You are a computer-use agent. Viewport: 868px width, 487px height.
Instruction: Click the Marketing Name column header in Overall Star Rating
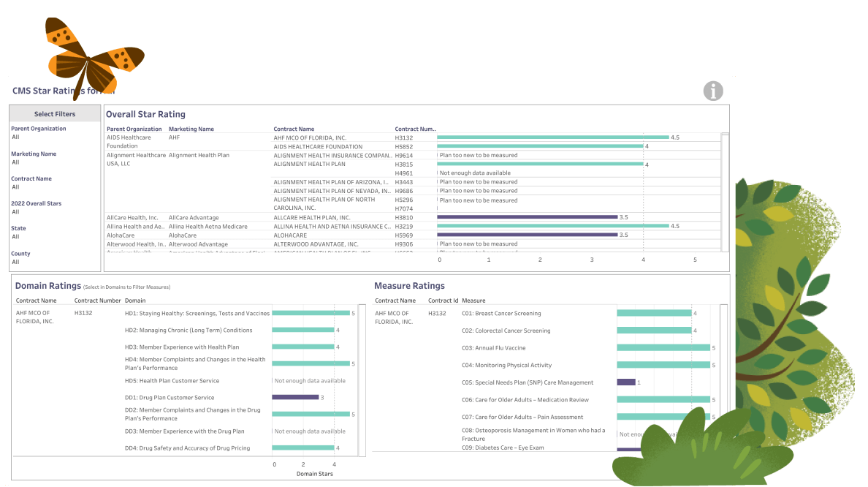point(191,129)
